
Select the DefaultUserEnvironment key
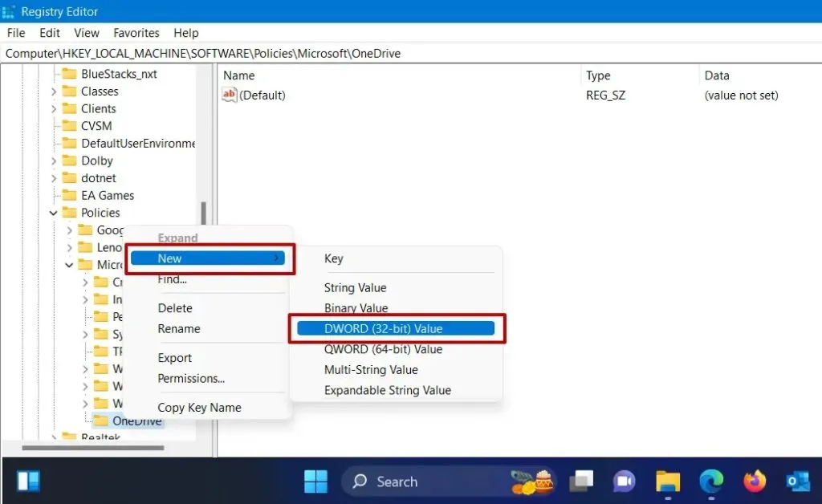[x=138, y=143]
